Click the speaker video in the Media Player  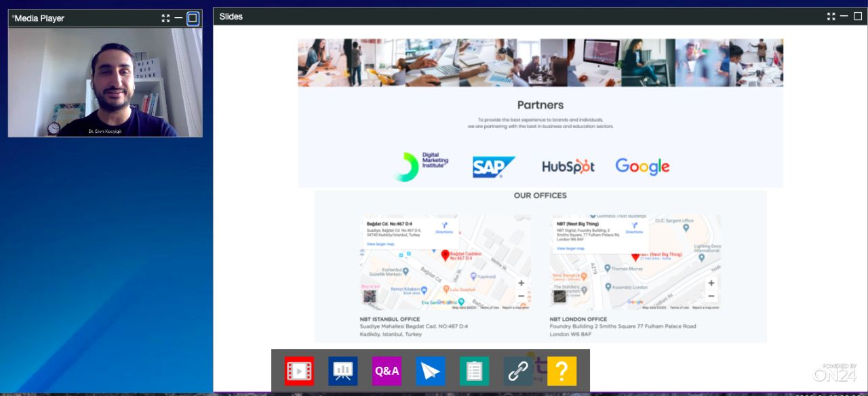105,82
